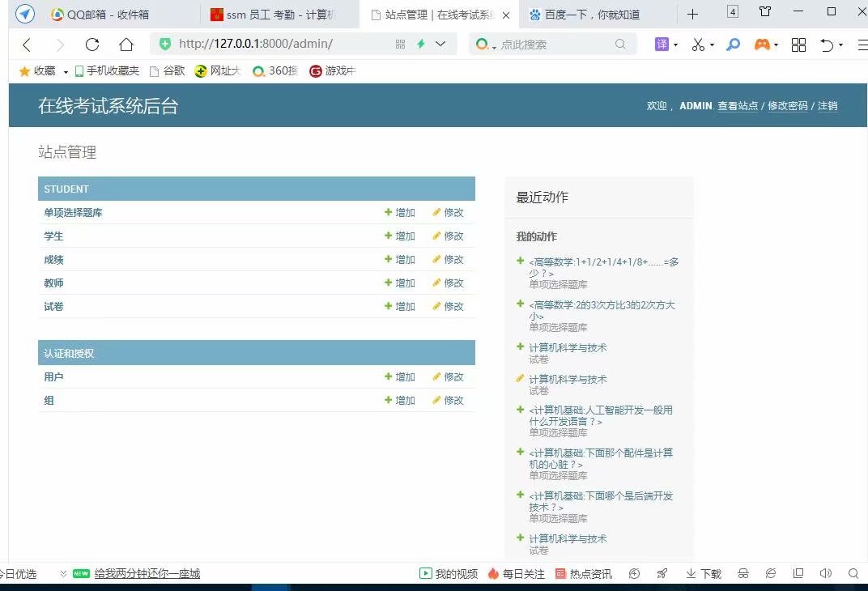Expand the scissors tool dropdown arrow
Screen dimensions: 868x591
712,45
